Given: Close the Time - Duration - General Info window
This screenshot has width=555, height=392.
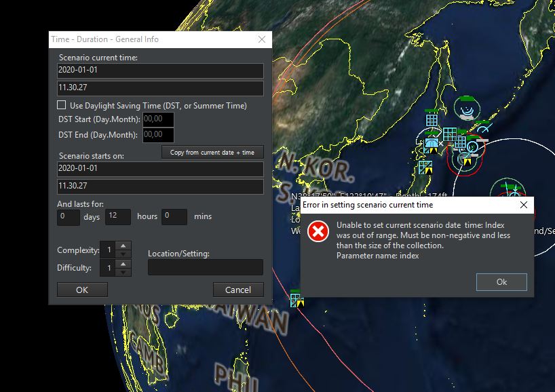Looking at the screenshot, I should click(262, 39).
